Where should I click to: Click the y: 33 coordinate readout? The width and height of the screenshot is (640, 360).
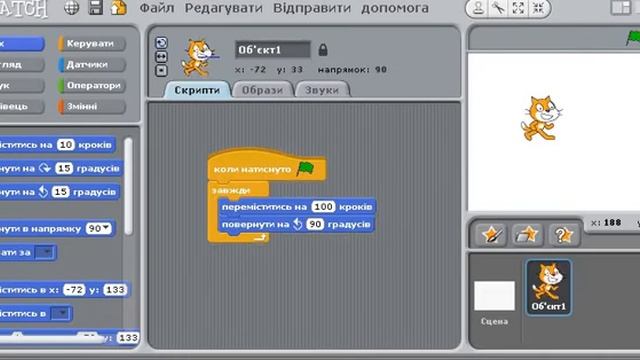point(290,70)
